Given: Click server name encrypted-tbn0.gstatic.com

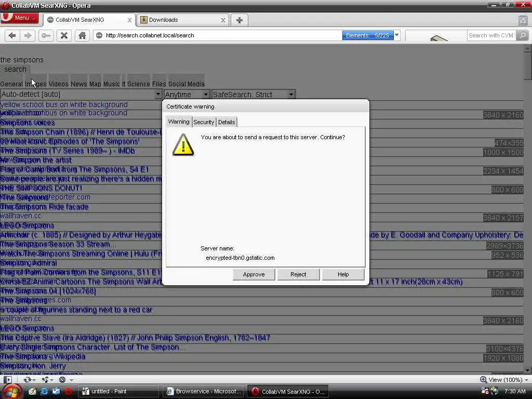Looking at the screenshot, I should click(x=240, y=258).
